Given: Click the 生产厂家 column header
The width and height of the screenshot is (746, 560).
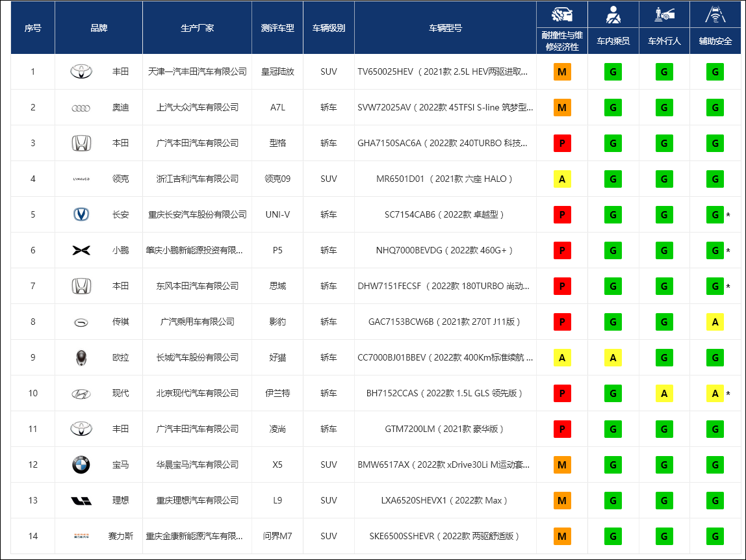Looking at the screenshot, I should pos(197,28).
